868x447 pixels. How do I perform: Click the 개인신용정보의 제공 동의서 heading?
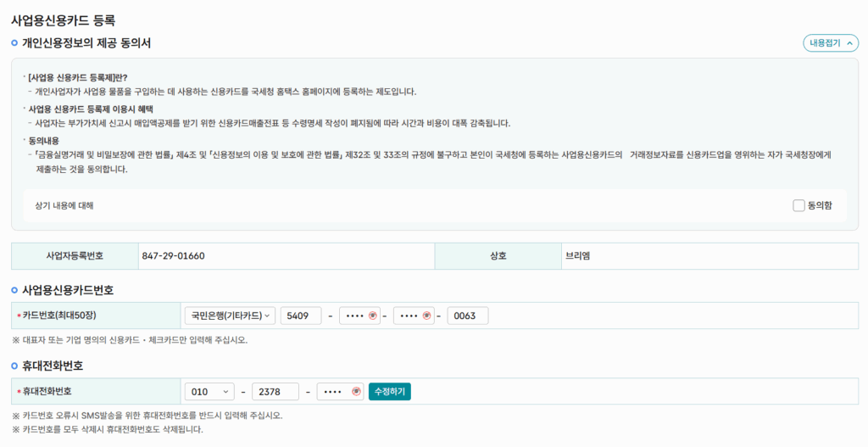(x=86, y=43)
